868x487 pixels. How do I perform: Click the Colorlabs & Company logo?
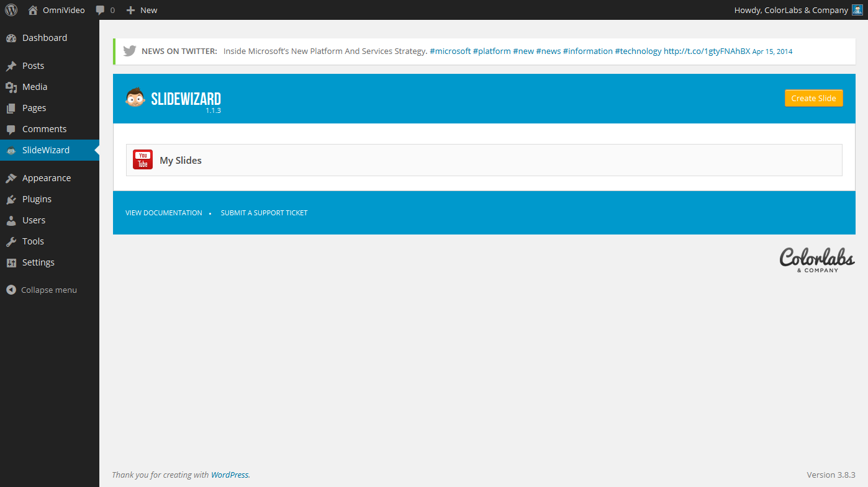click(x=817, y=260)
